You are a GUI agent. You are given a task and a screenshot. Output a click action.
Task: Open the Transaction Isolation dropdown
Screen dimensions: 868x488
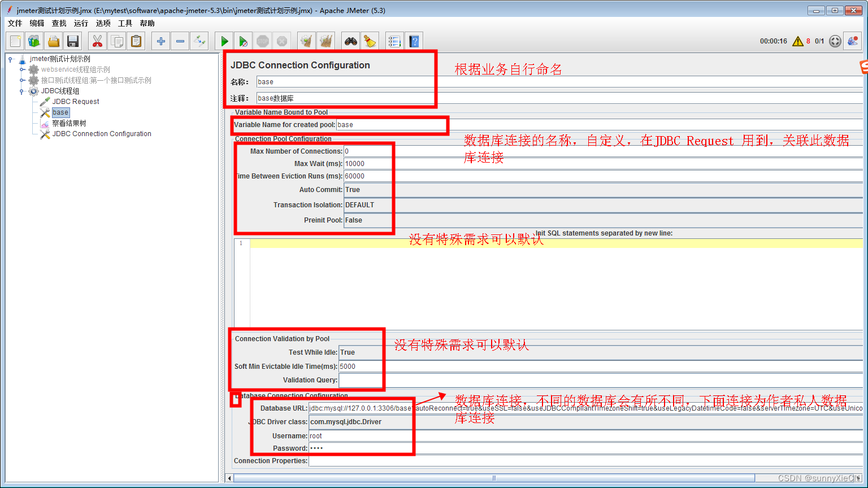coord(603,205)
